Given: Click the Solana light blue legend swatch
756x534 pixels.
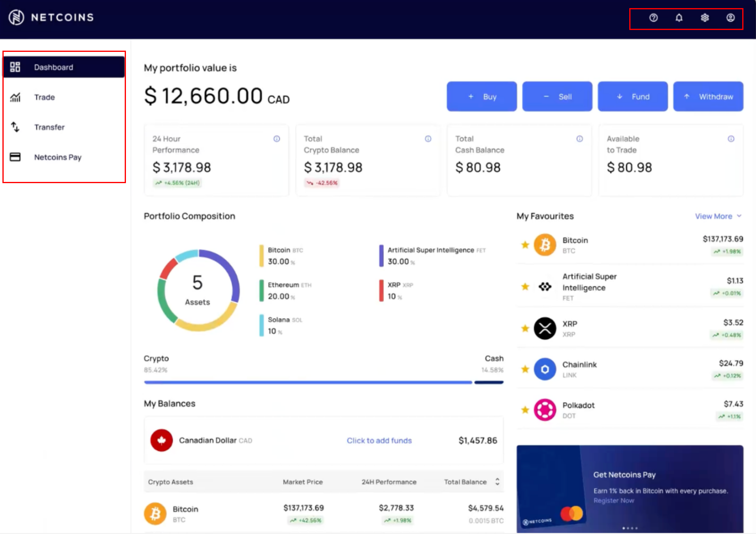Looking at the screenshot, I should coord(262,325).
